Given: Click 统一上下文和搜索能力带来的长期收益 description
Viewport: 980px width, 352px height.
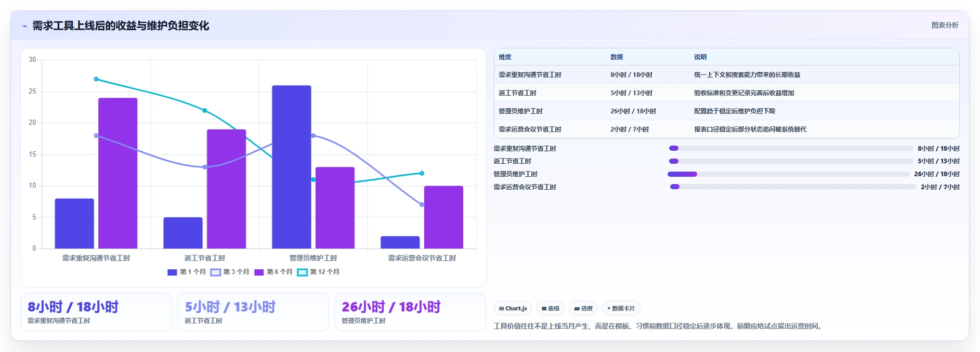Looking at the screenshot, I should [747, 75].
